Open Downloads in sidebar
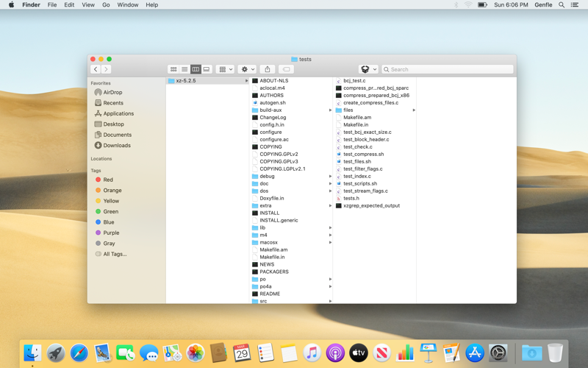588x368 pixels. (x=112, y=145)
